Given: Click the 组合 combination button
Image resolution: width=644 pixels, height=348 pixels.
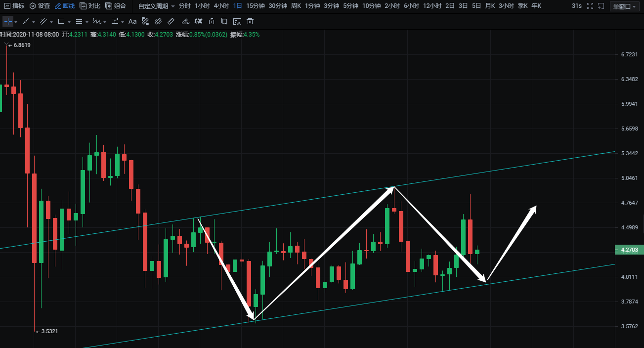Looking at the screenshot, I should tap(116, 6).
